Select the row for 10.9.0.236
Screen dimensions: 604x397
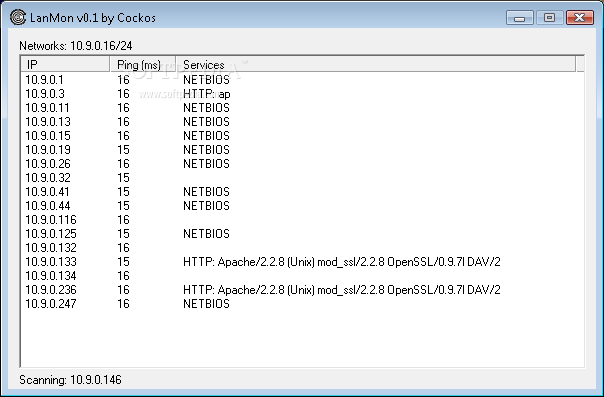302,290
